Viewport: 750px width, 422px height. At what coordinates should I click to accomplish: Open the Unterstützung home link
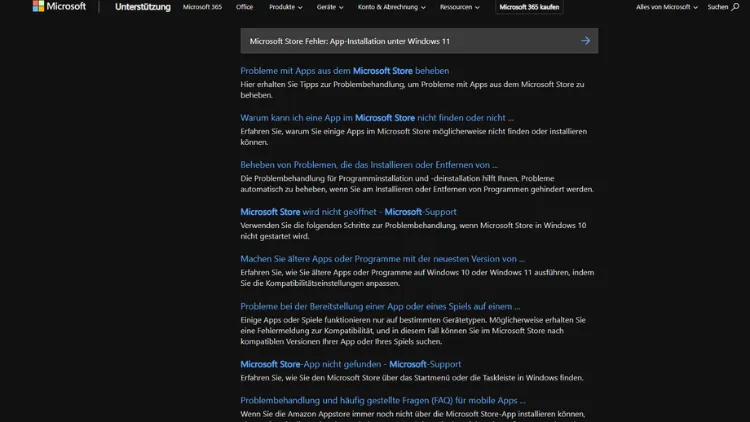[x=143, y=7]
